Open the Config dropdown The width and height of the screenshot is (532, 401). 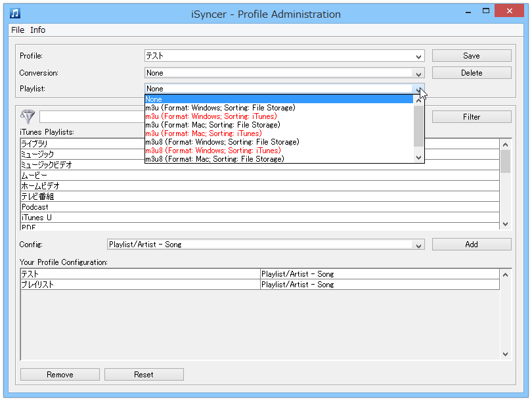pos(418,245)
